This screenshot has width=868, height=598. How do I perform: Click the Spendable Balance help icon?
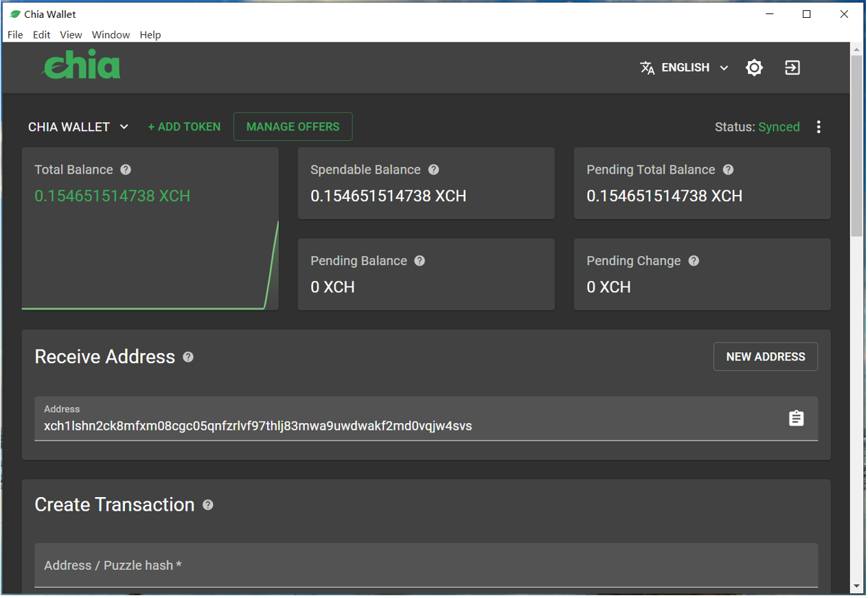(433, 170)
